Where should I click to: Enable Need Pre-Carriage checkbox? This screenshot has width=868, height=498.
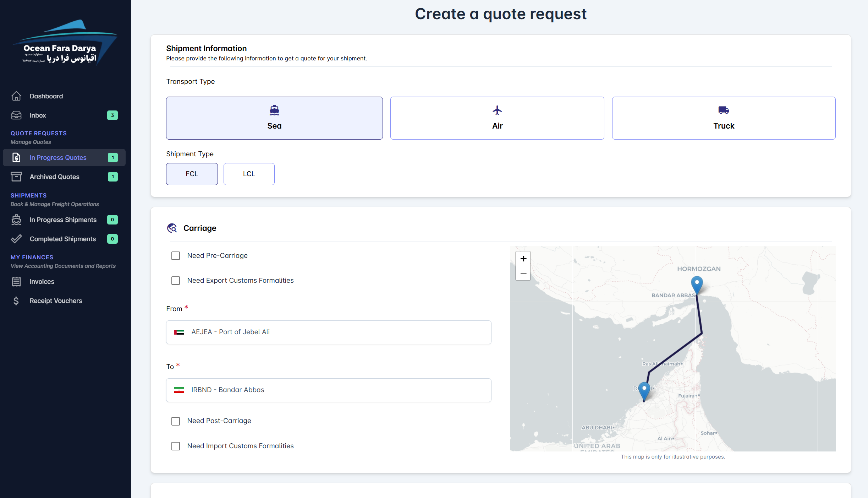pos(176,256)
